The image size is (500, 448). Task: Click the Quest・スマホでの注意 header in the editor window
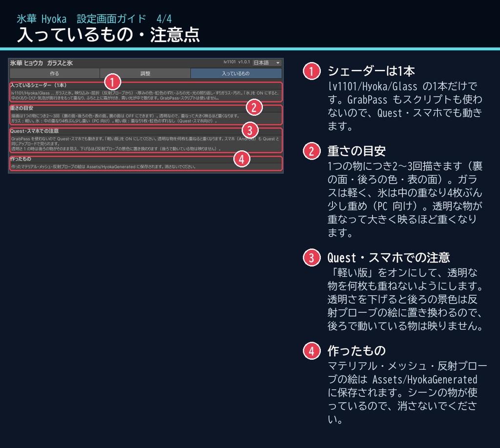(x=35, y=131)
